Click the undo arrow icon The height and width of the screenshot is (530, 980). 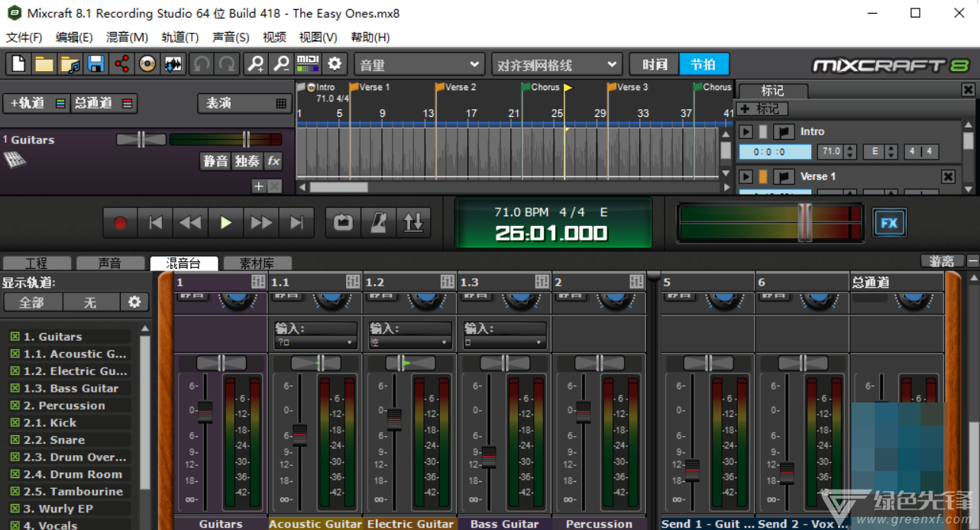coord(202,64)
